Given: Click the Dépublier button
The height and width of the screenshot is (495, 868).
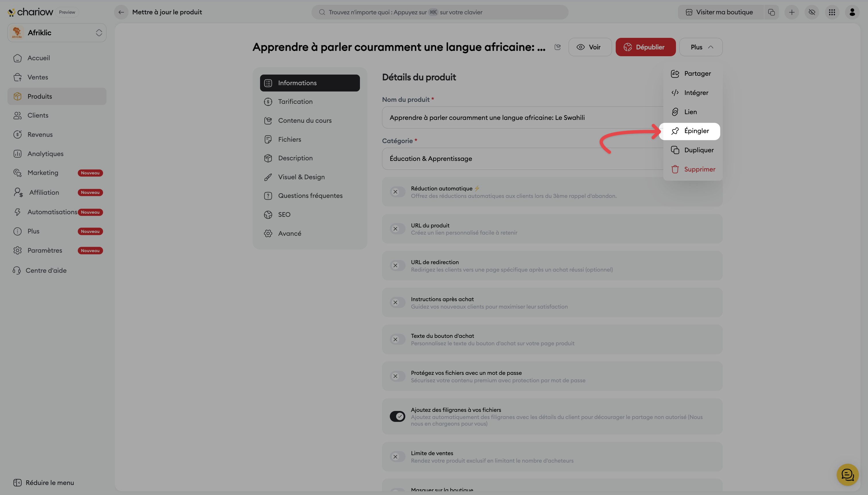Looking at the screenshot, I should pos(645,47).
